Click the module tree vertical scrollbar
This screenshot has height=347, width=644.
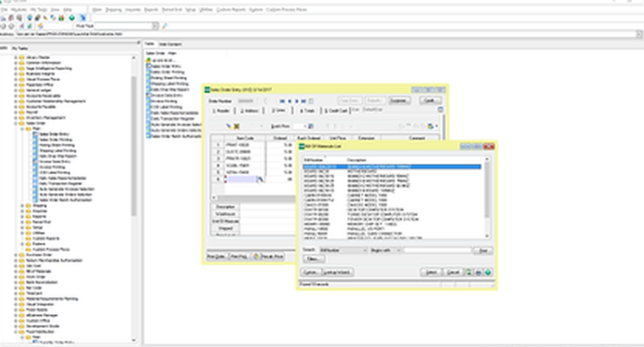click(134, 198)
